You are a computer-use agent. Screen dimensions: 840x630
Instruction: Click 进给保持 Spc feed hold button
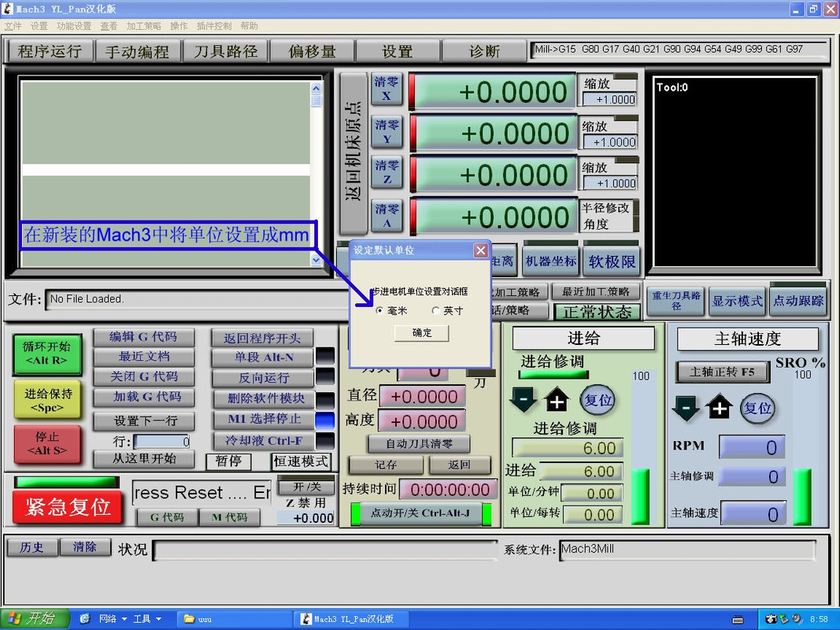pyautogui.click(x=47, y=400)
